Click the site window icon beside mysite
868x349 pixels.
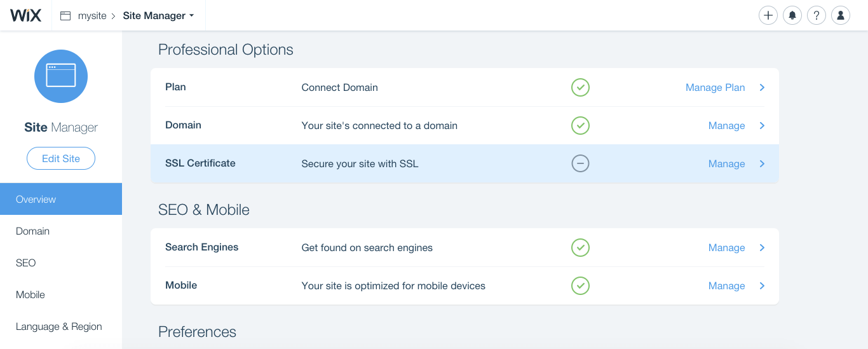65,16
